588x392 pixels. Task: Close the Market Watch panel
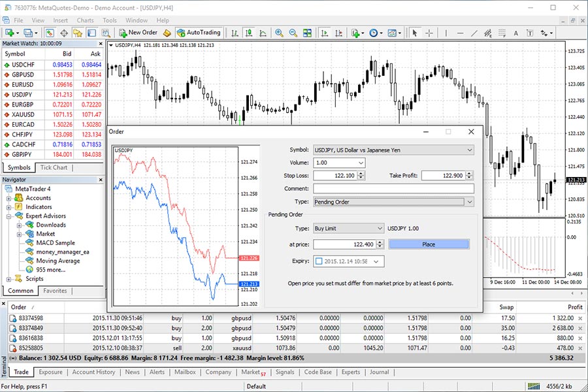(x=101, y=44)
